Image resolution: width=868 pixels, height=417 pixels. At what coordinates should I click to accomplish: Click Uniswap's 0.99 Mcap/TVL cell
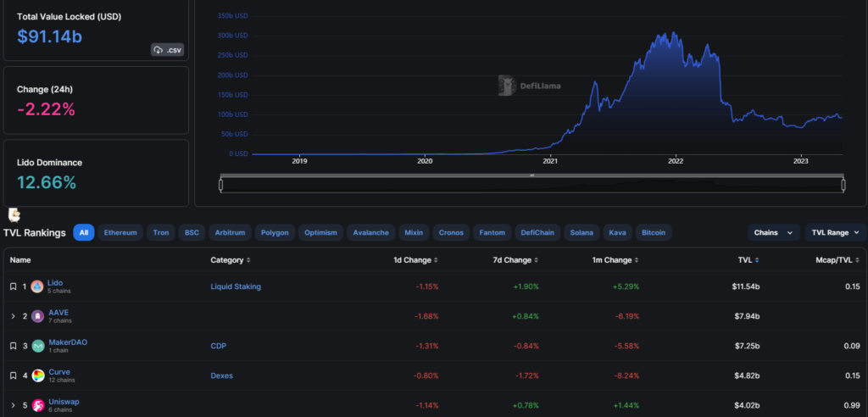click(x=853, y=405)
